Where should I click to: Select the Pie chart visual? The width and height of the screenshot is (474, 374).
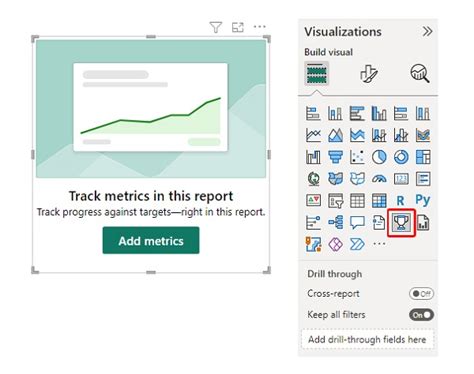pyautogui.click(x=379, y=157)
